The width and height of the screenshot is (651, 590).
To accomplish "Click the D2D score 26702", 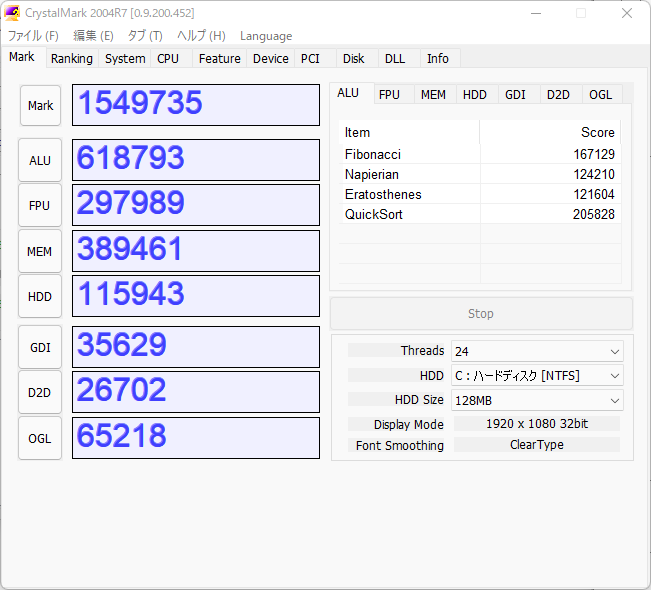I will 196,392.
